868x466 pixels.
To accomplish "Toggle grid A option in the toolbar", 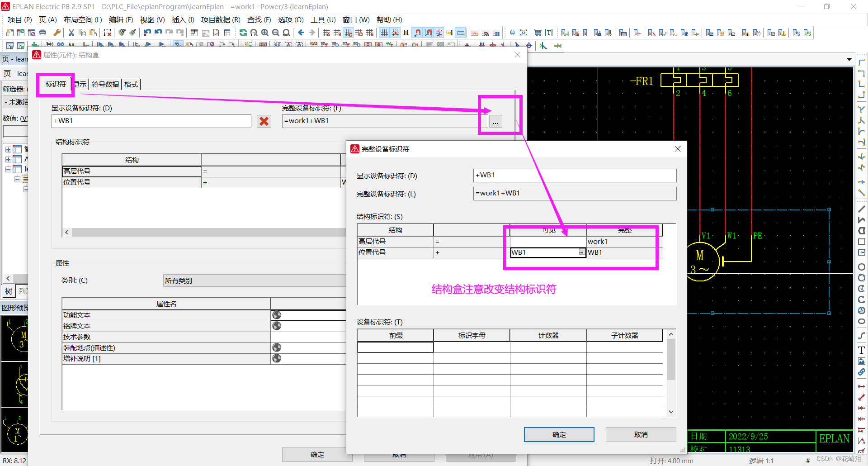I will click(326, 33).
